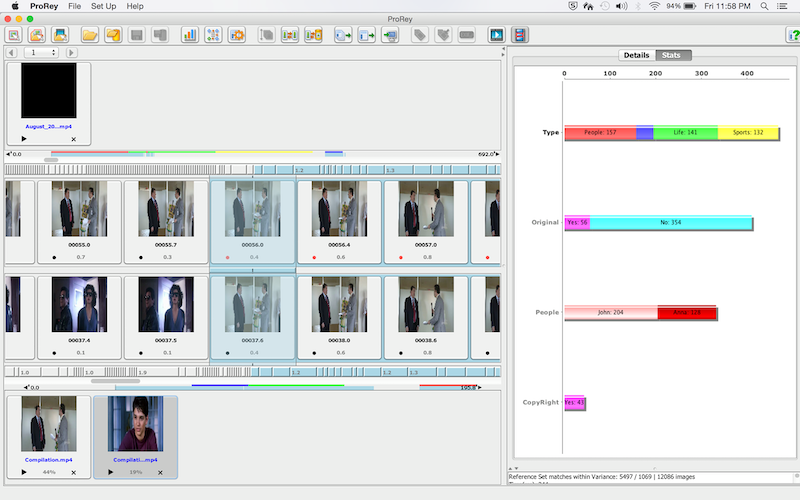Click the list export icon with green arrow
This screenshot has height=500, width=800.
[x=366, y=35]
